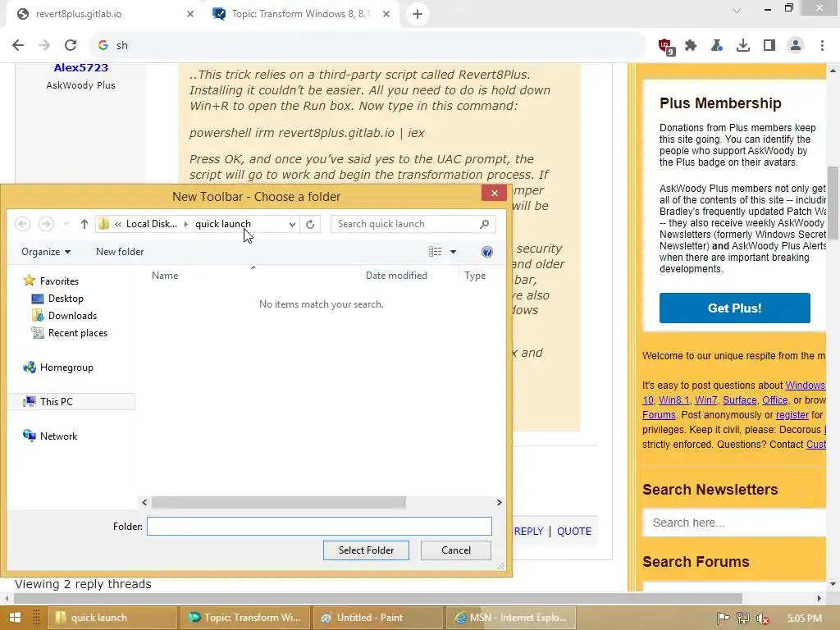Viewport: 840px width, 630px height.
Task: Click dialog horizontal scrollbar right arrow
Action: [x=499, y=503]
